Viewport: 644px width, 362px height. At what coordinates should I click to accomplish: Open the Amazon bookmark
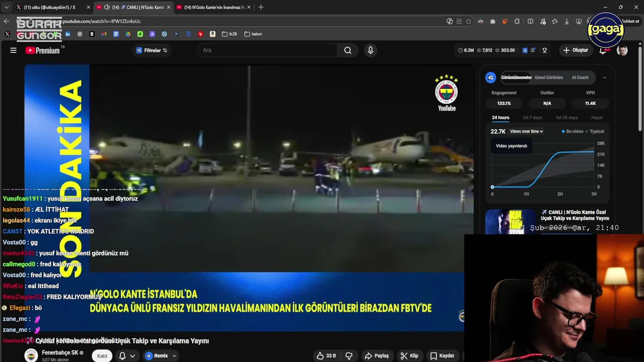212,34
